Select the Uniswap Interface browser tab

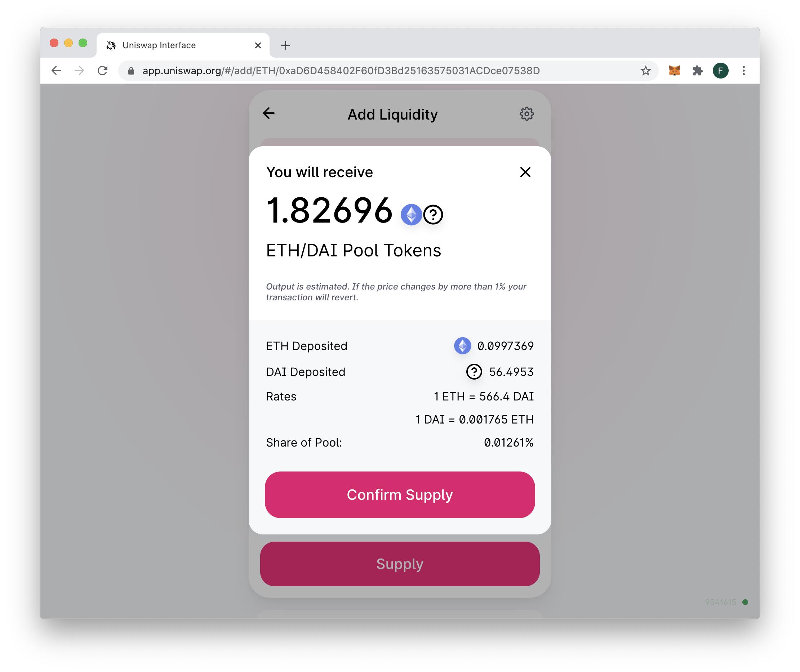click(x=179, y=45)
